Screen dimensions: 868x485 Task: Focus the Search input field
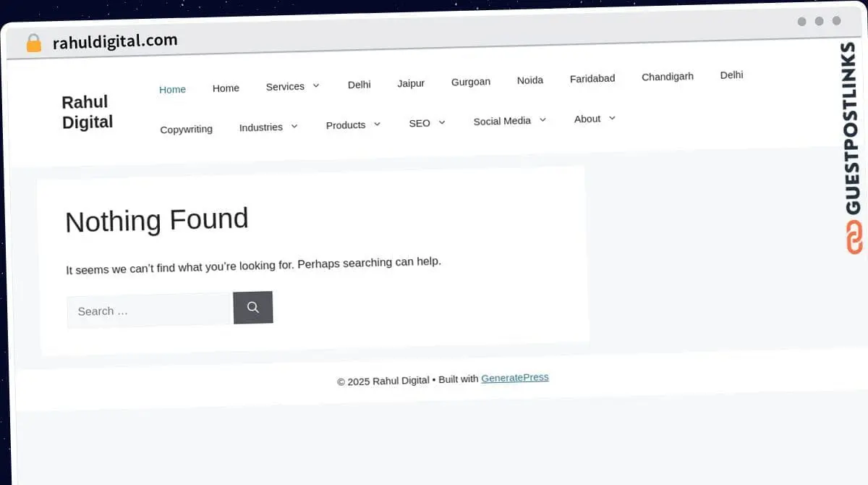click(x=148, y=311)
